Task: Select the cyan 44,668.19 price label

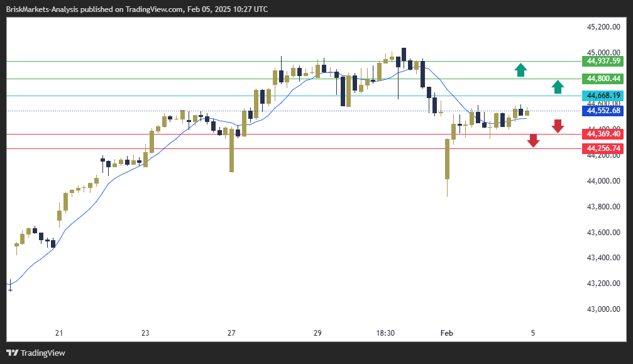Action: (x=603, y=96)
